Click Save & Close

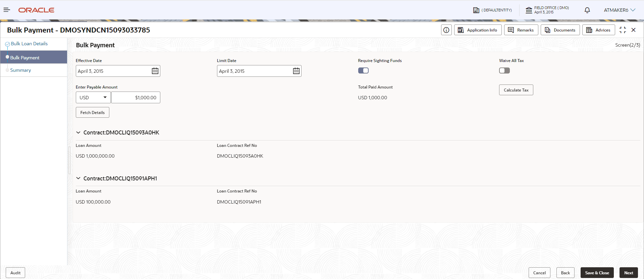coord(597,273)
